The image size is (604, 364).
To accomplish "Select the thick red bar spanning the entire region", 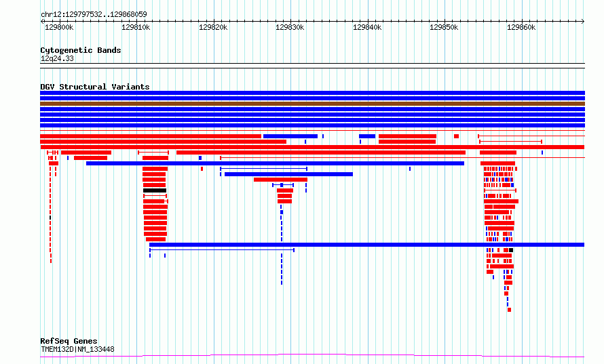I will pos(312,147).
